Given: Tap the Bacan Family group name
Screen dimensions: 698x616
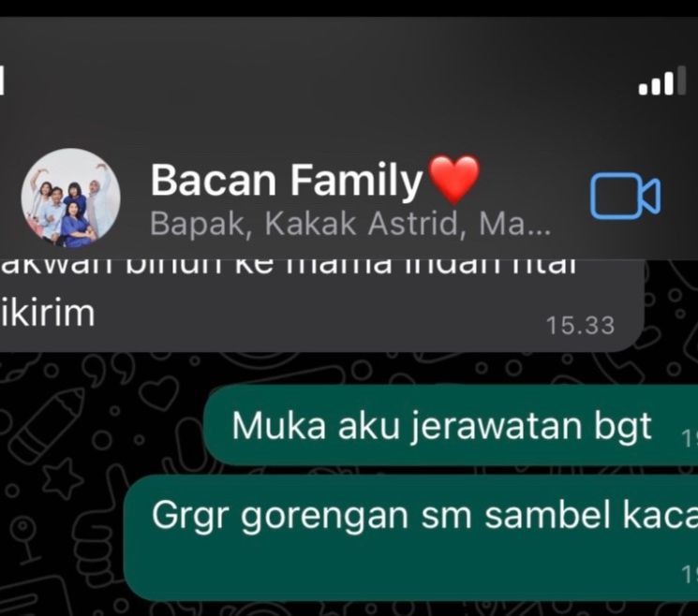Looking at the screenshot, I should pyautogui.click(x=287, y=180).
